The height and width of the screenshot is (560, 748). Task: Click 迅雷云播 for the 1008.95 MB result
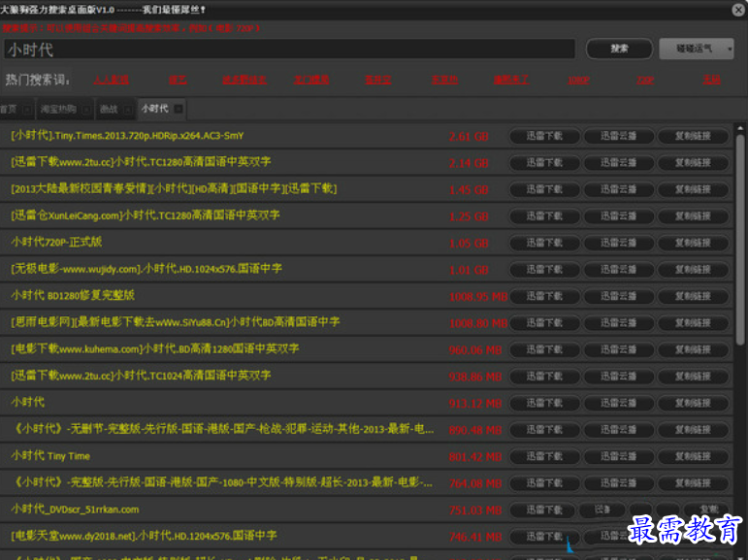pos(619,296)
